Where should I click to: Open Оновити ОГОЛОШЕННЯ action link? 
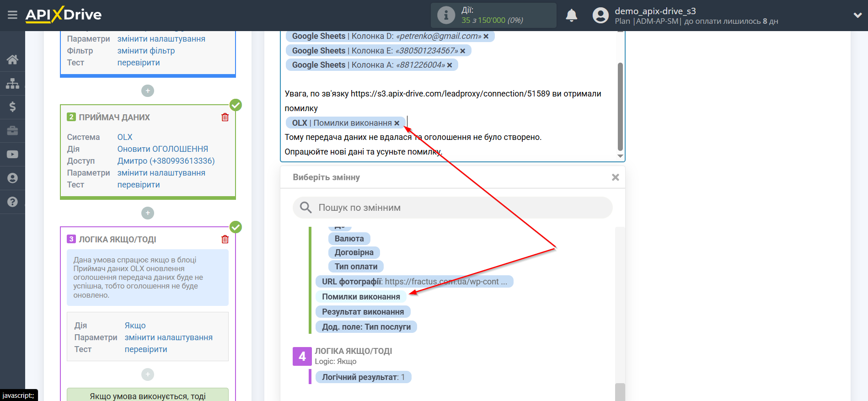[162, 149]
